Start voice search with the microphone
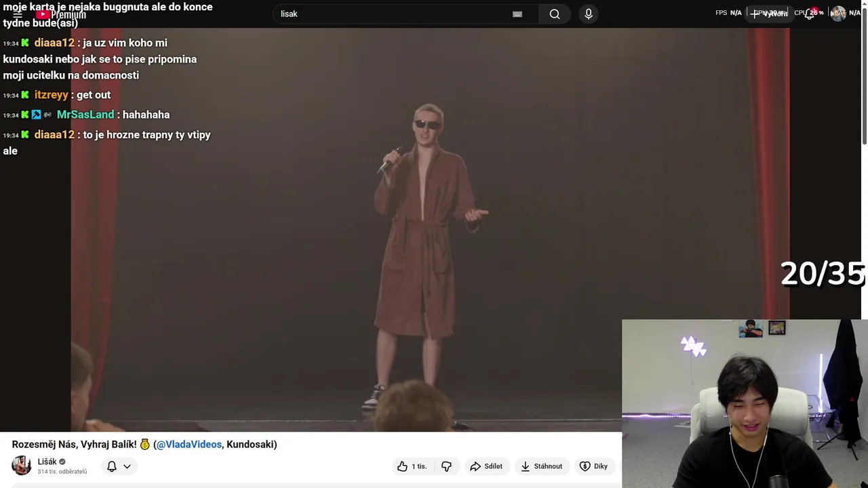868x488 pixels. [x=589, y=14]
